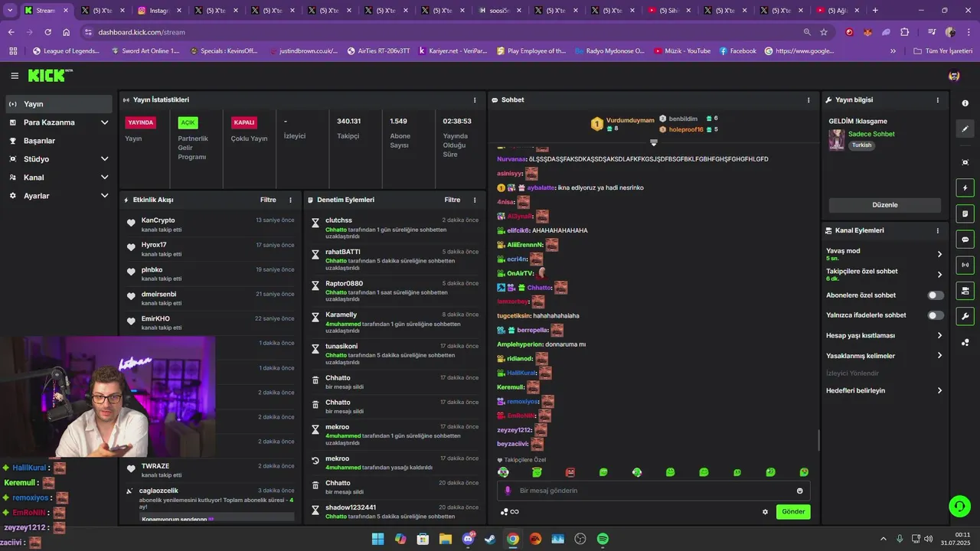
Task: Open File Explorer from the taskbar
Action: 445,539
